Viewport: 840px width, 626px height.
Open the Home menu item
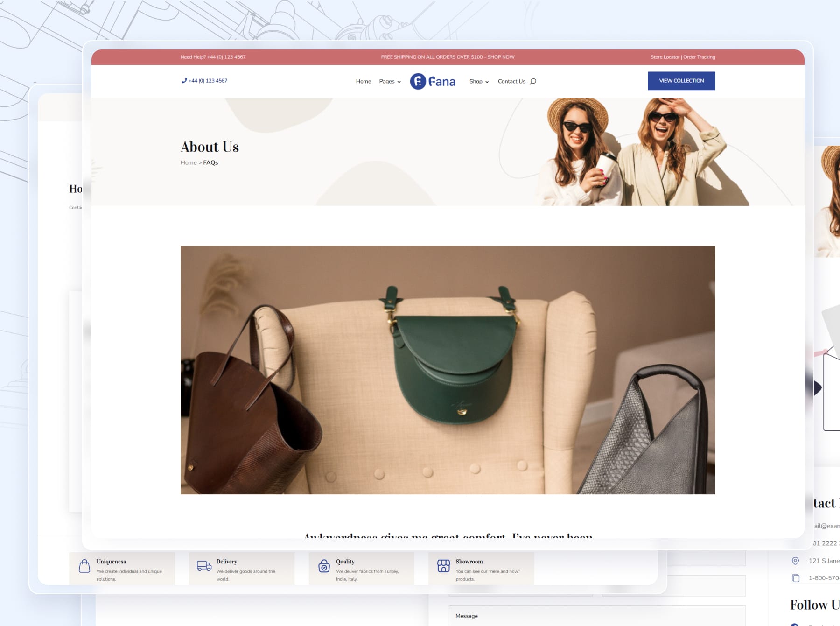(363, 81)
